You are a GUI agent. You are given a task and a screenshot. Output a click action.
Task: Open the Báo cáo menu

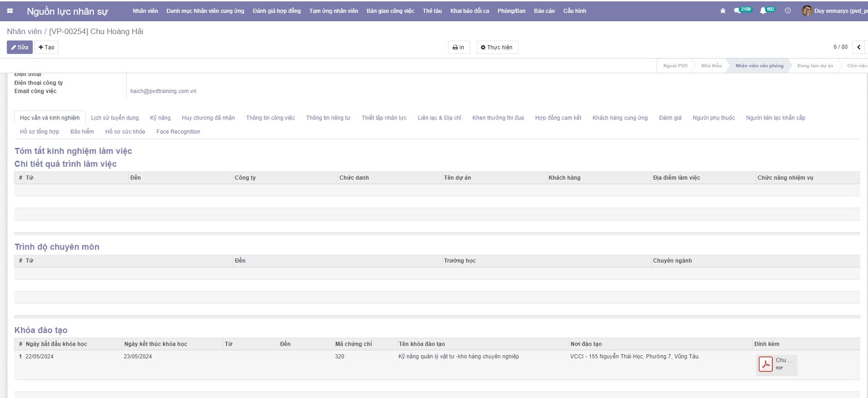[544, 11]
